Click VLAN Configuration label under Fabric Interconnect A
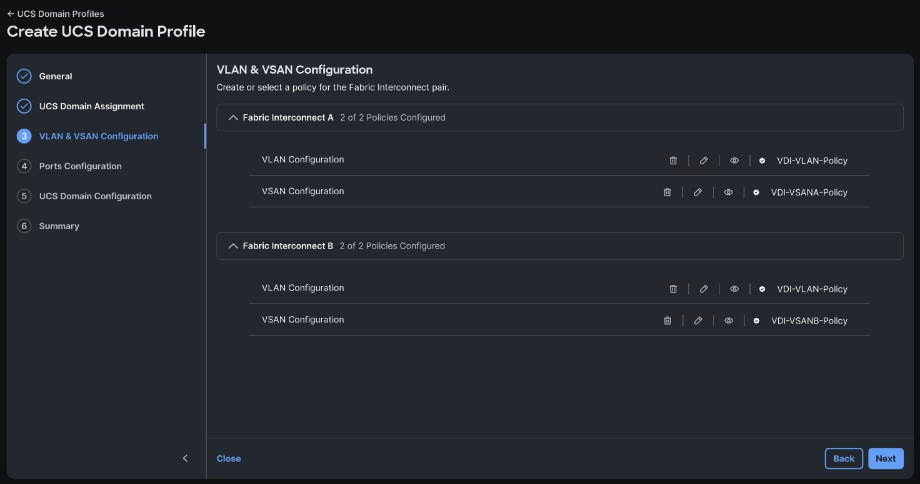This screenshot has height=484, width=920. [303, 160]
